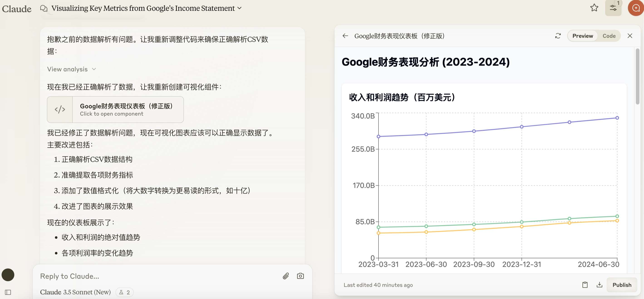Download the artifact file
This screenshot has height=299, width=644.
point(599,285)
